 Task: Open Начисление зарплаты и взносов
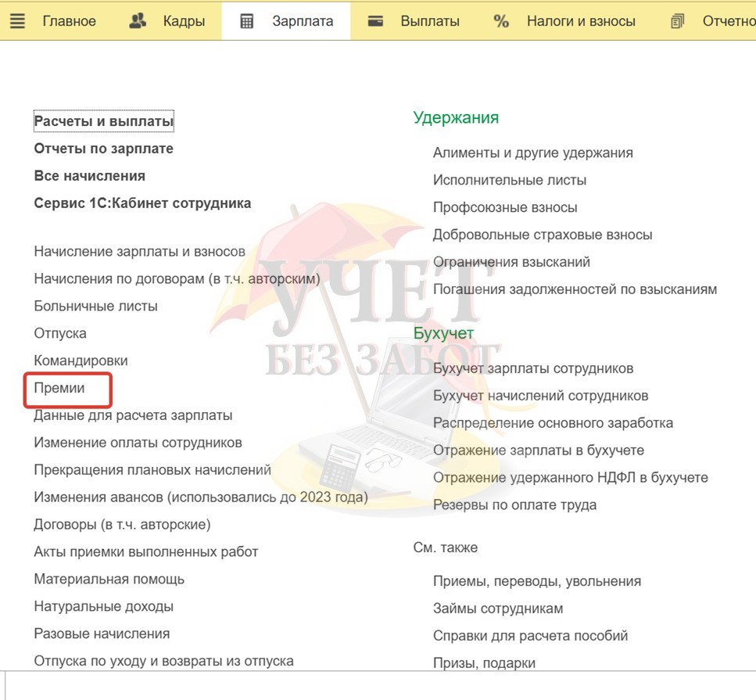[x=139, y=251]
